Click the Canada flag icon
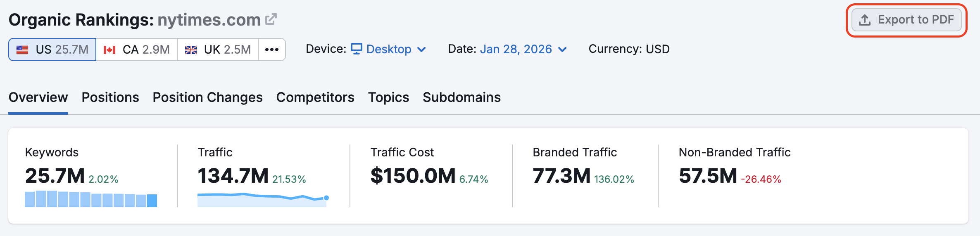The height and width of the screenshot is (236, 980). click(109, 50)
